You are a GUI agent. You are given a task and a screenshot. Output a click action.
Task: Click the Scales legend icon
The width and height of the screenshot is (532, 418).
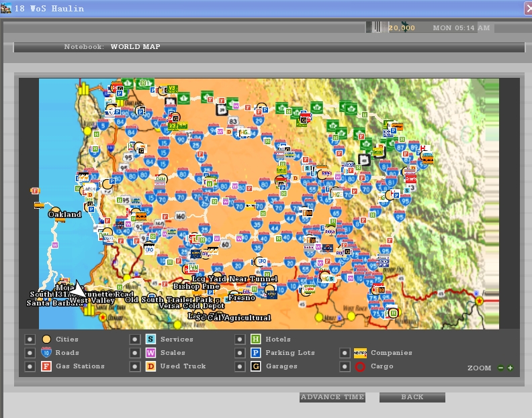tap(150, 353)
